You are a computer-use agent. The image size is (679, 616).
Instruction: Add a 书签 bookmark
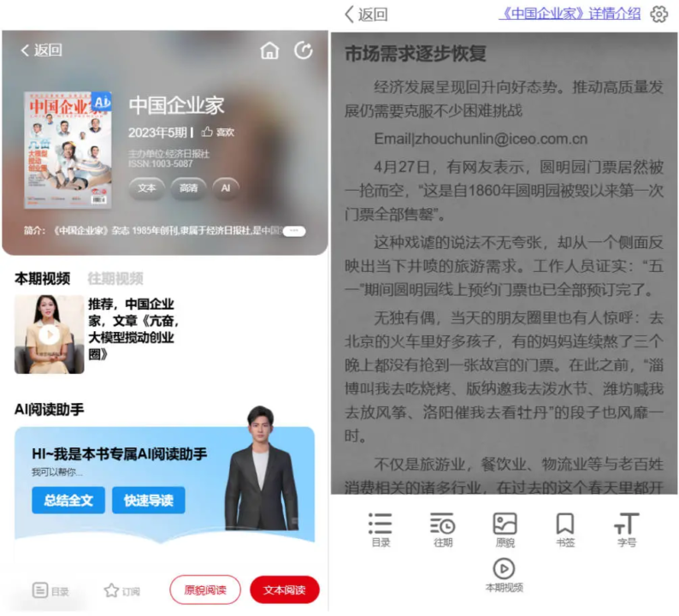564,530
